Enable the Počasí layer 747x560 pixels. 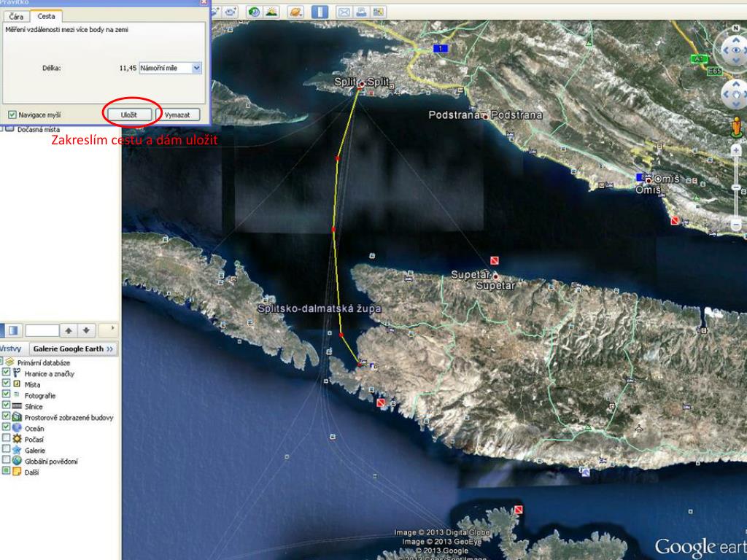click(x=6, y=437)
